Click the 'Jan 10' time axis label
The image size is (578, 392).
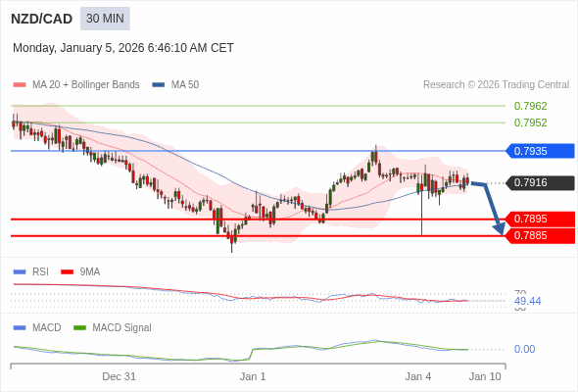coord(485,376)
